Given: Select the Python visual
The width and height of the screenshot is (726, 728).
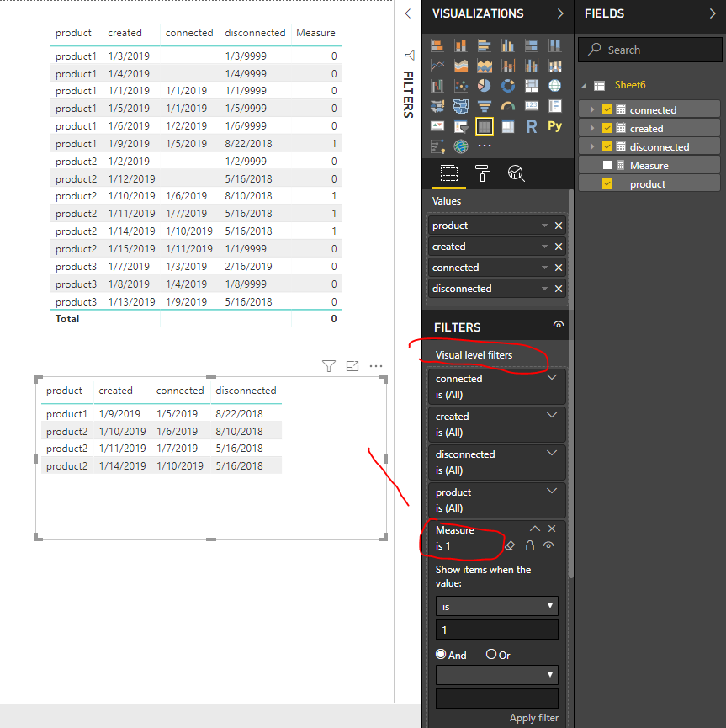Looking at the screenshot, I should (554, 126).
